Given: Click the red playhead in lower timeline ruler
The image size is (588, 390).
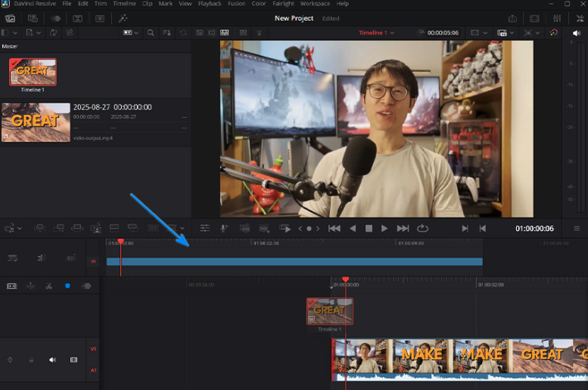Looking at the screenshot, I should pos(345,279).
